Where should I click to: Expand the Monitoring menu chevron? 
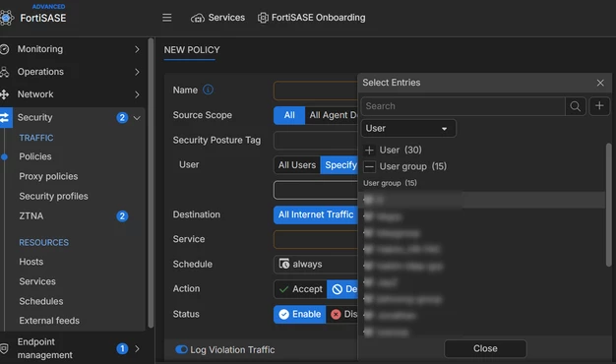[137, 49]
